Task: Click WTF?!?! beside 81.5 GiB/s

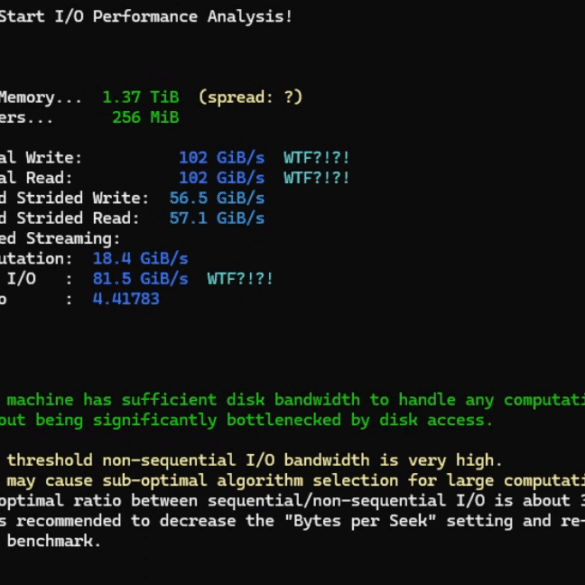Action: [x=240, y=279]
